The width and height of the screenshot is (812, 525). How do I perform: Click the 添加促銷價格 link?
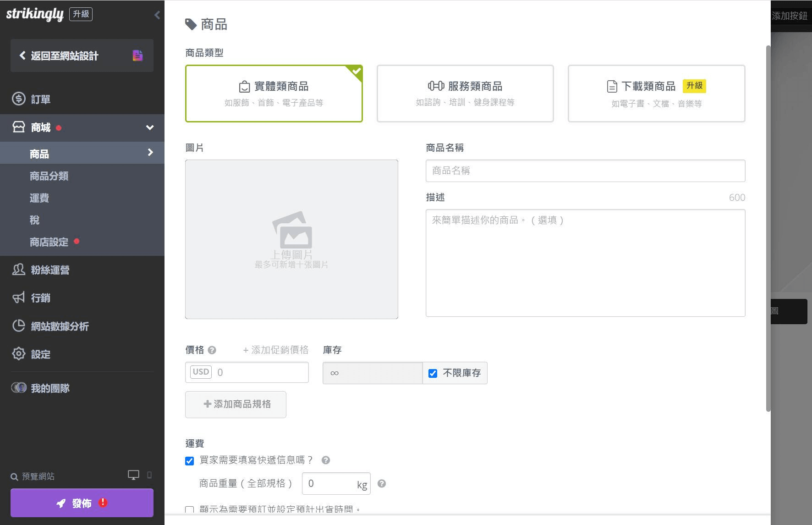tap(276, 350)
